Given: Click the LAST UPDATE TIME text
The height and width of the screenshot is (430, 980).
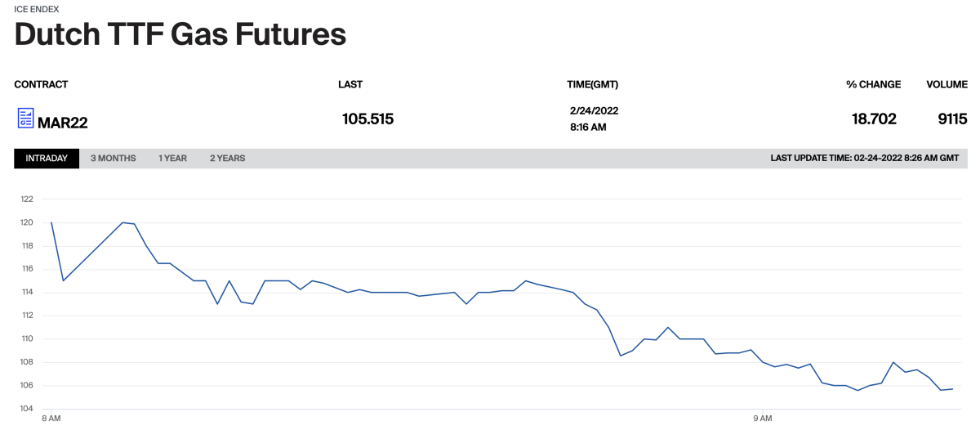Looking at the screenshot, I should (x=864, y=159).
